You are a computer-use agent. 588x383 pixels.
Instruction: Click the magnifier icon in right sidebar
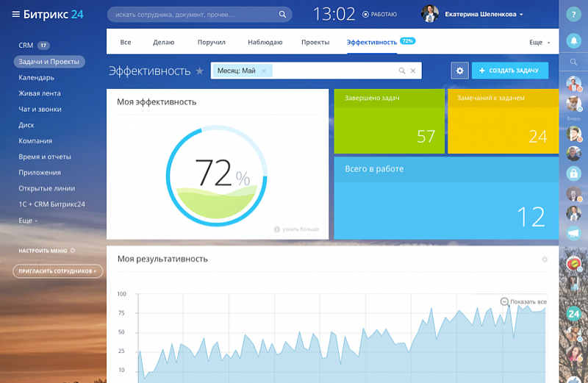pyautogui.click(x=573, y=63)
